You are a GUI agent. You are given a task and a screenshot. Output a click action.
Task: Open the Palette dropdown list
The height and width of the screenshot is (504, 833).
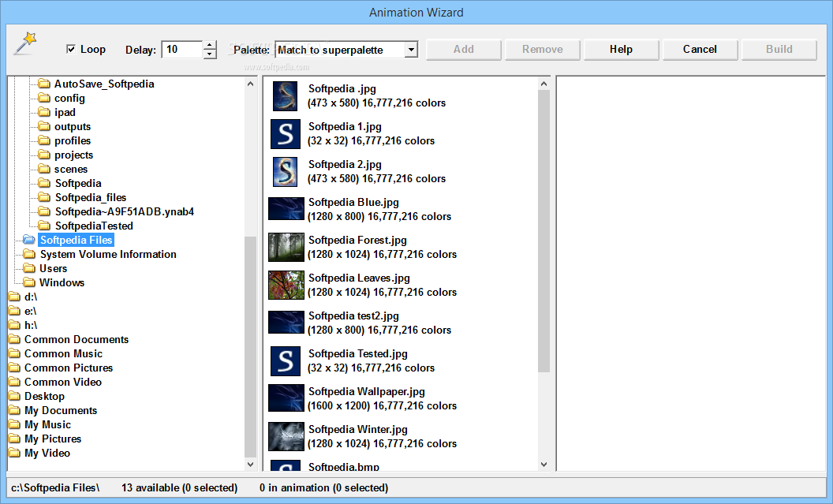[x=411, y=50]
